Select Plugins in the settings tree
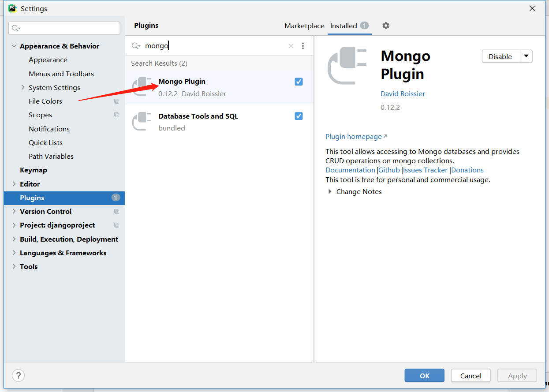Image resolution: width=549 pixels, height=392 pixels. coord(64,198)
